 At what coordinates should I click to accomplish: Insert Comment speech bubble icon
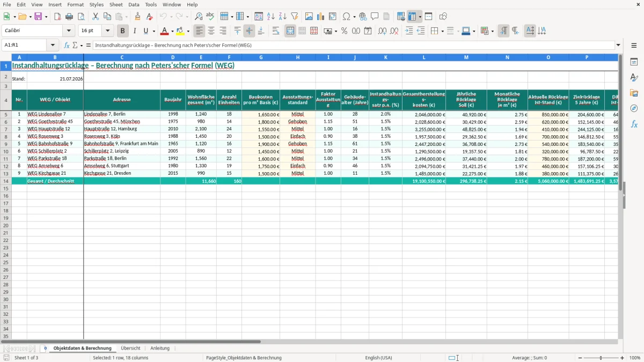(x=375, y=17)
